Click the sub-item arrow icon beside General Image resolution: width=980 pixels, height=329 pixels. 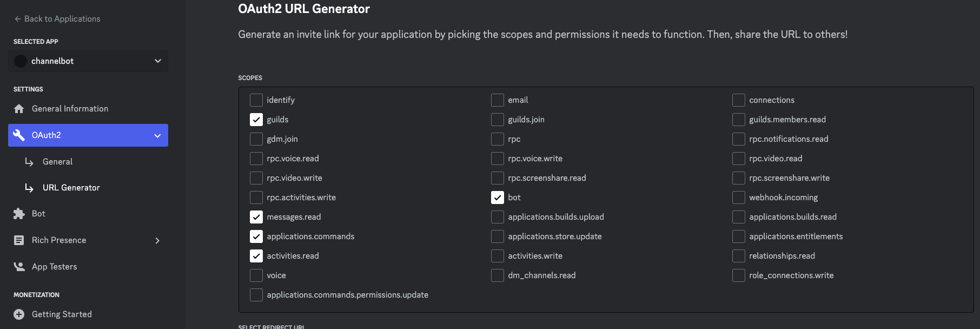point(29,162)
